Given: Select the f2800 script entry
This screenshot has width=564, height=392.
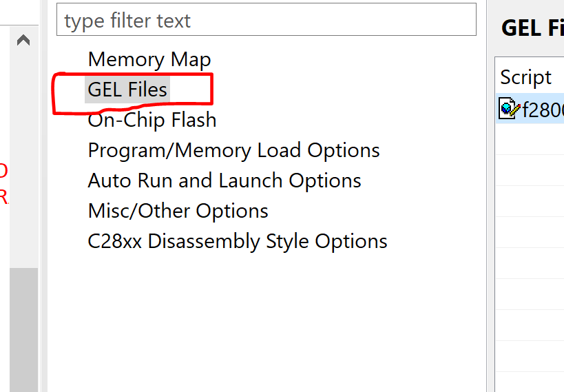Looking at the screenshot, I should 530,108.
